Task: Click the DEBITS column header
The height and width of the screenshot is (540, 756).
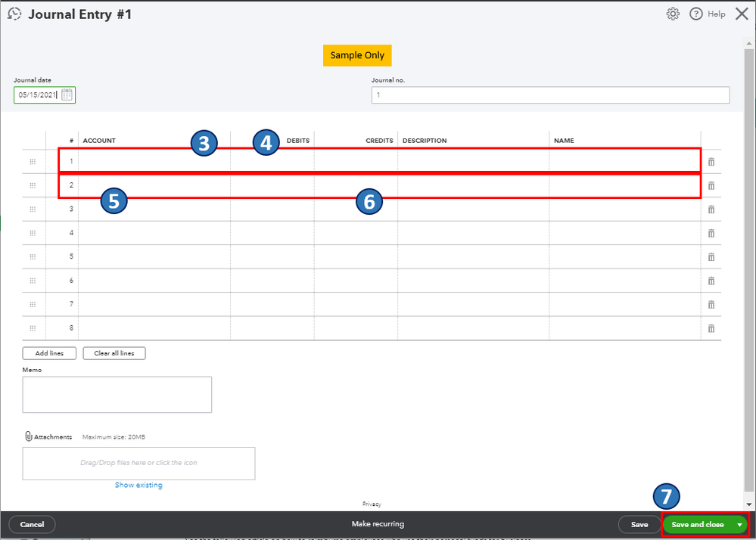Action: 298,141
